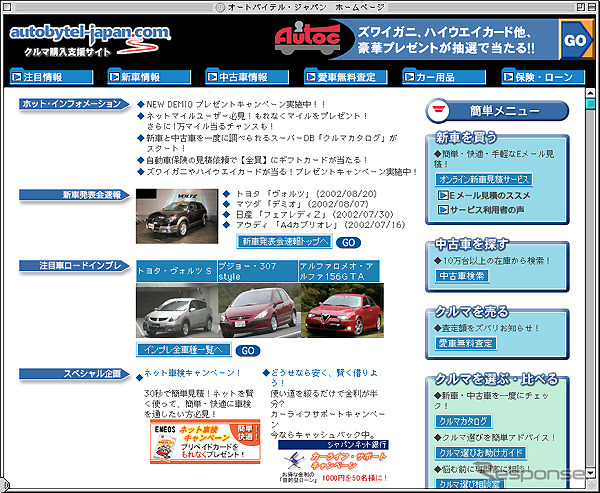Click the red アルファ156GTA photo
Viewport: 600px width, 493px height.
click(x=342, y=310)
